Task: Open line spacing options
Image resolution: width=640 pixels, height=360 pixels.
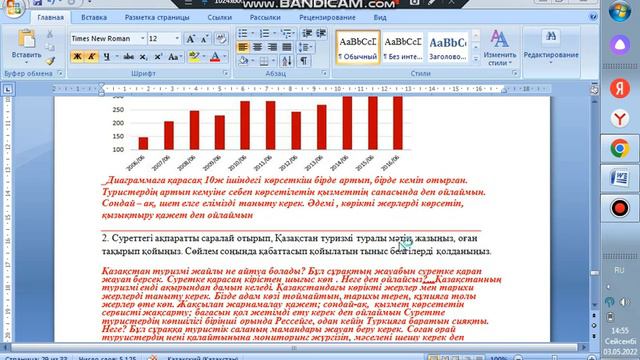Action: [x=305, y=47]
